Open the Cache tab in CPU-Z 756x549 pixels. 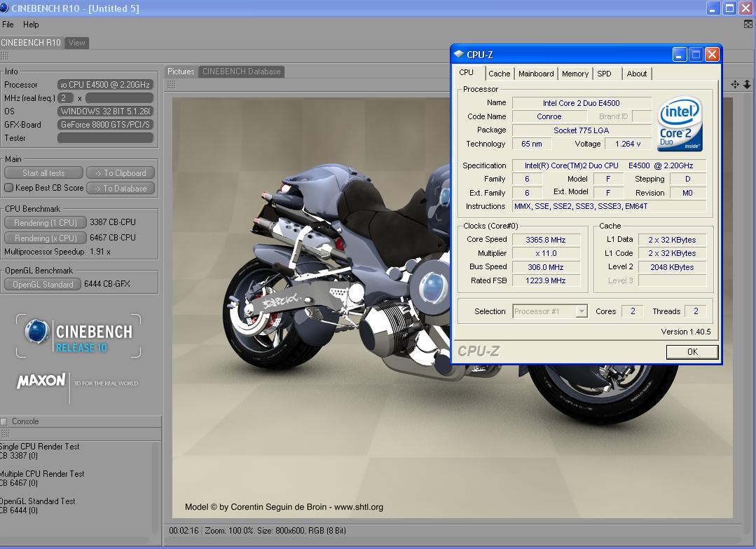click(499, 74)
